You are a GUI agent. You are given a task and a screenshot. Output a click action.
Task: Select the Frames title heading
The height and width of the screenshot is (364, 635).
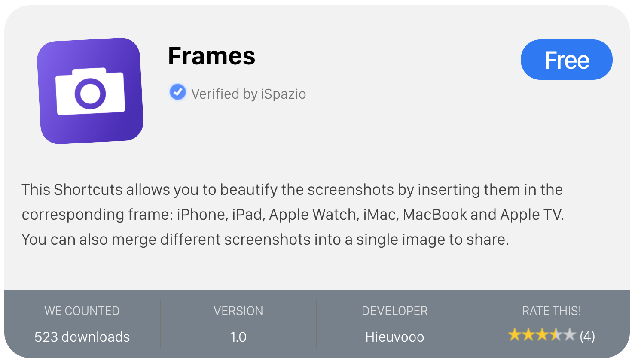click(211, 56)
